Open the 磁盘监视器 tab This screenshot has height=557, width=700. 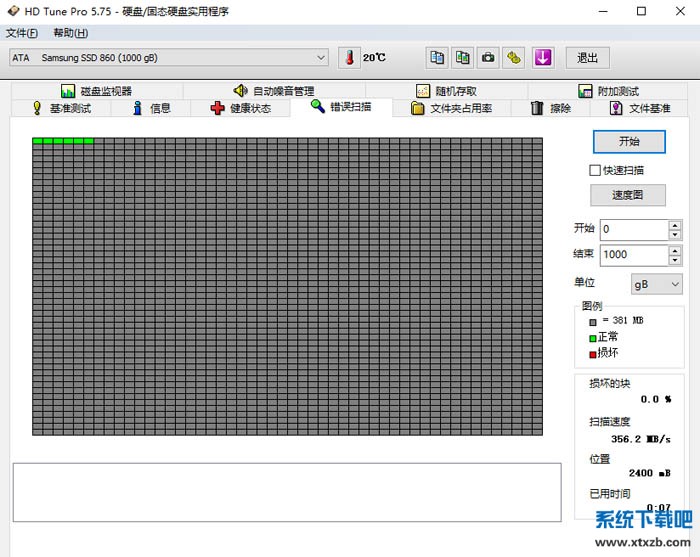click(96, 91)
